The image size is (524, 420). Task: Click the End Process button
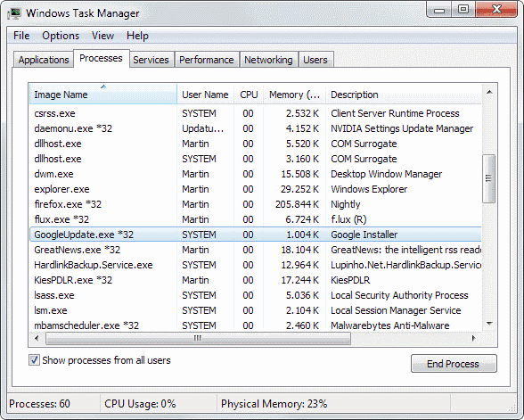[x=454, y=364]
